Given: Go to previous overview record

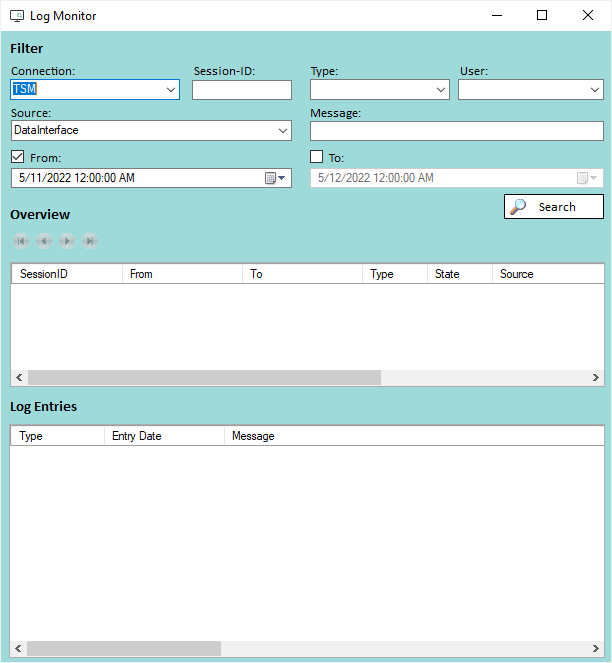Looking at the screenshot, I should click(x=43, y=241).
